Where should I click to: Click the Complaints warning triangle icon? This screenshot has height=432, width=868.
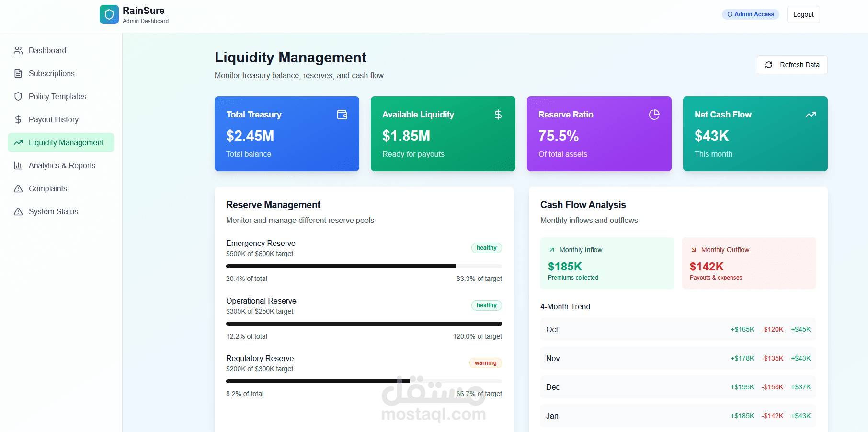[x=18, y=188]
